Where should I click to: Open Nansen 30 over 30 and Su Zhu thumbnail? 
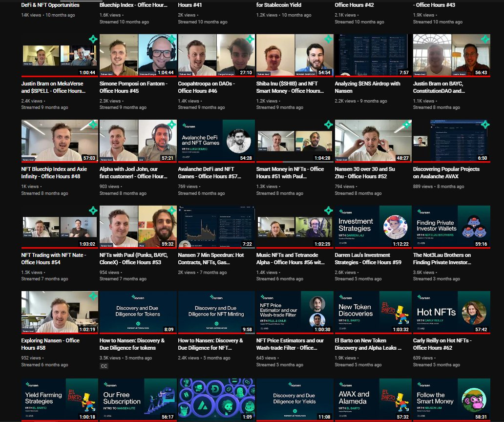tap(373, 141)
